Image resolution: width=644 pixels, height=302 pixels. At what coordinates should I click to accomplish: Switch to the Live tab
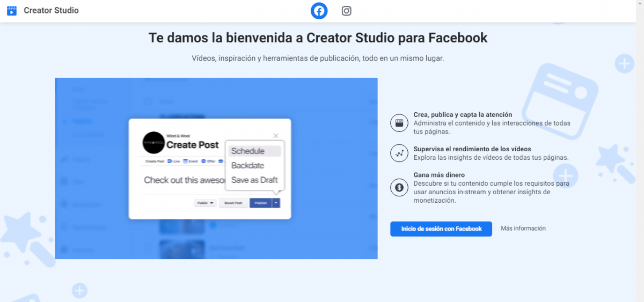click(x=174, y=161)
